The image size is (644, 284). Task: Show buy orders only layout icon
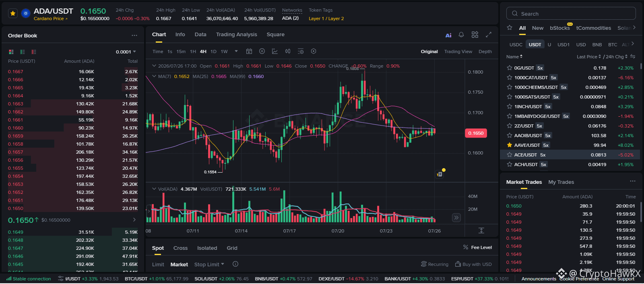(x=23, y=52)
